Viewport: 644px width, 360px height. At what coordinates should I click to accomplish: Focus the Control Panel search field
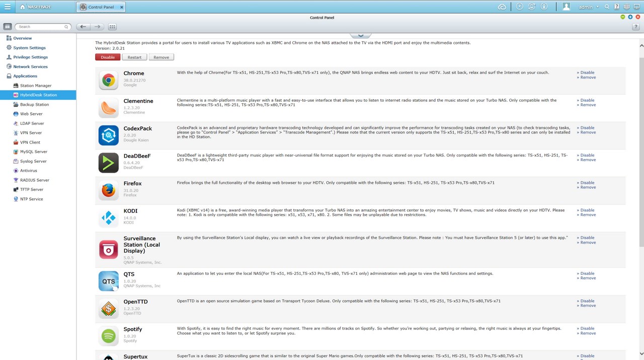point(42,27)
